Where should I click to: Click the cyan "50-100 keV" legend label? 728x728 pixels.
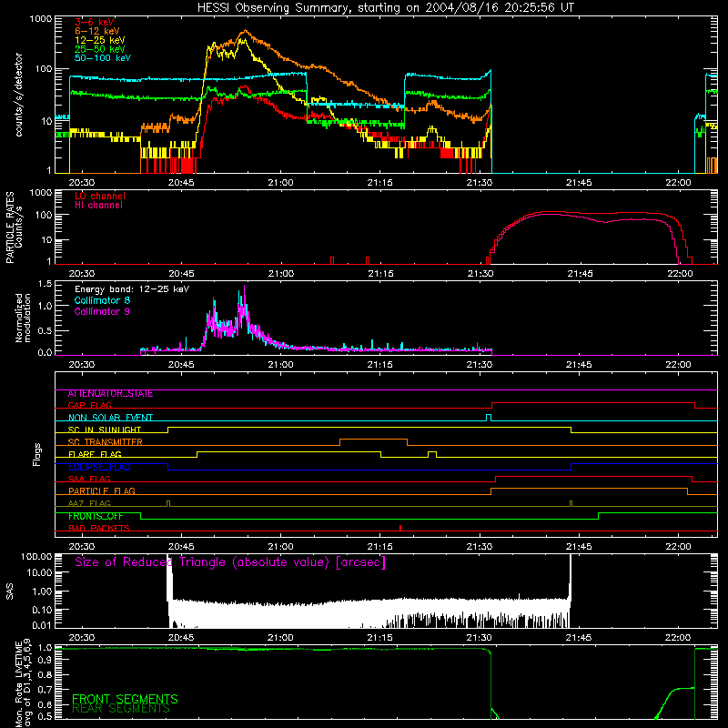pyautogui.click(x=103, y=58)
